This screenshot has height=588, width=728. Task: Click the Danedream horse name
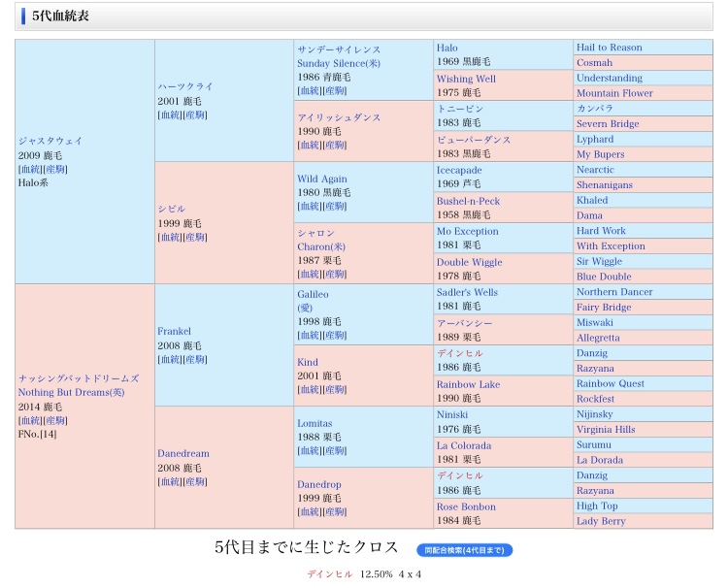tap(182, 453)
